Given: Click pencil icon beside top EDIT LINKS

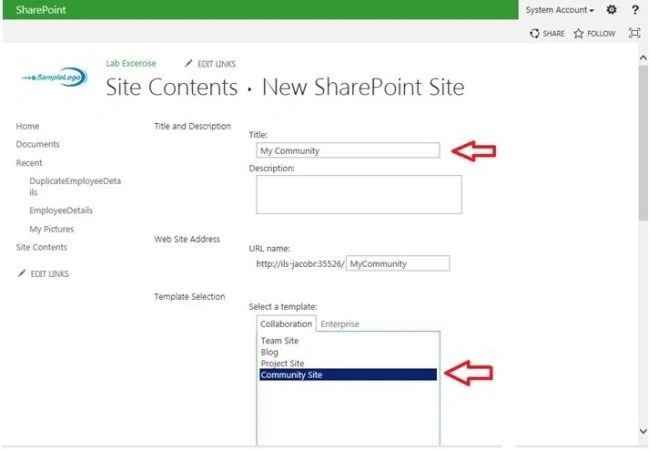Looking at the screenshot, I should coord(189,63).
